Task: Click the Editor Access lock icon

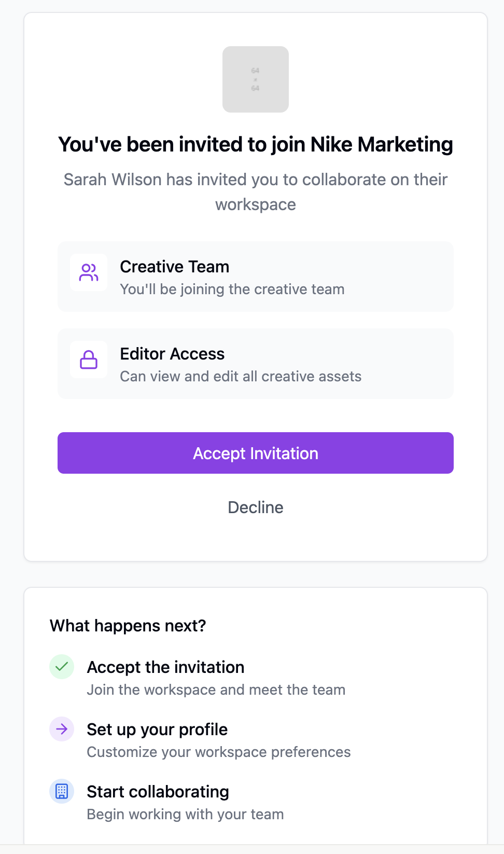Action: [89, 360]
